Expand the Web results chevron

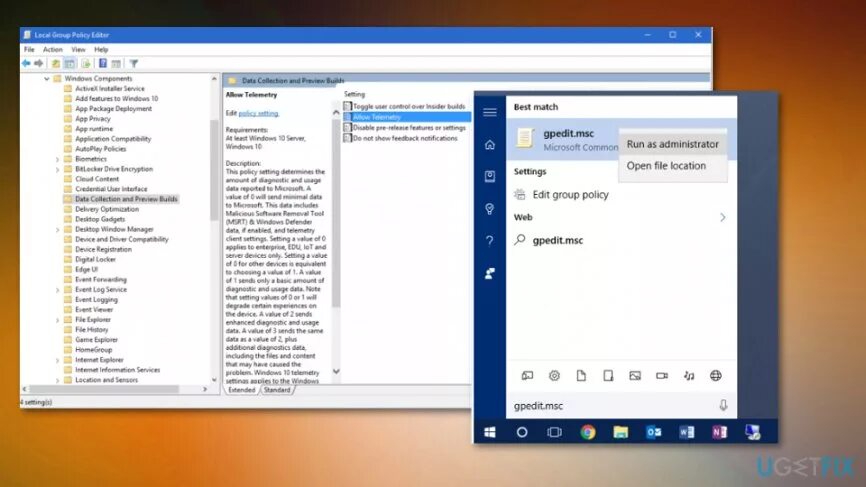point(722,218)
